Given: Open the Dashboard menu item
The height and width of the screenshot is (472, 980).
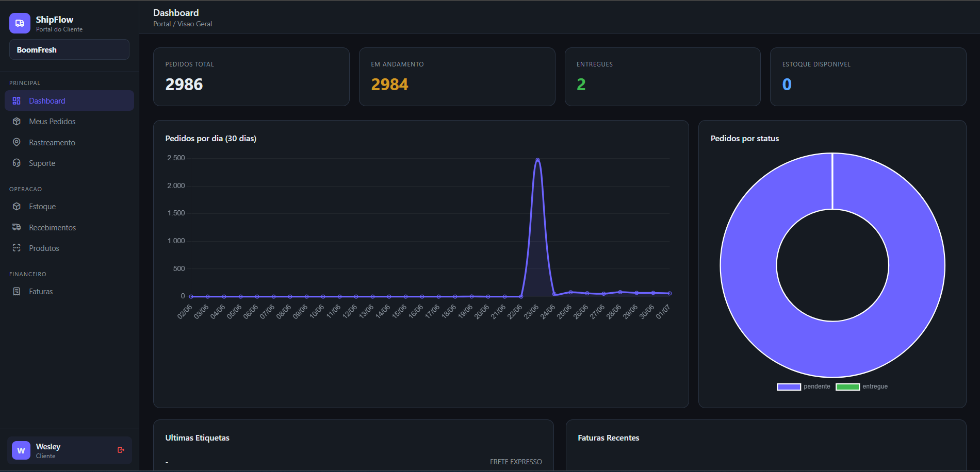Looking at the screenshot, I should point(69,100).
